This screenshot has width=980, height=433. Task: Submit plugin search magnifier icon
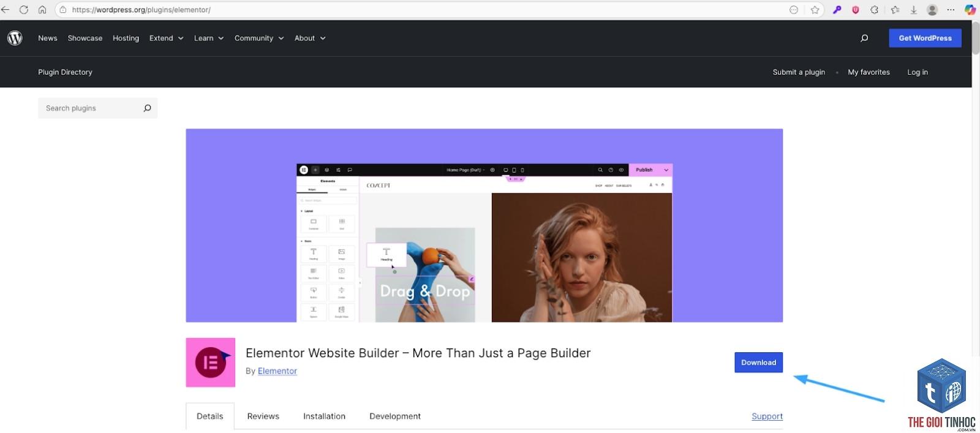[x=147, y=108]
